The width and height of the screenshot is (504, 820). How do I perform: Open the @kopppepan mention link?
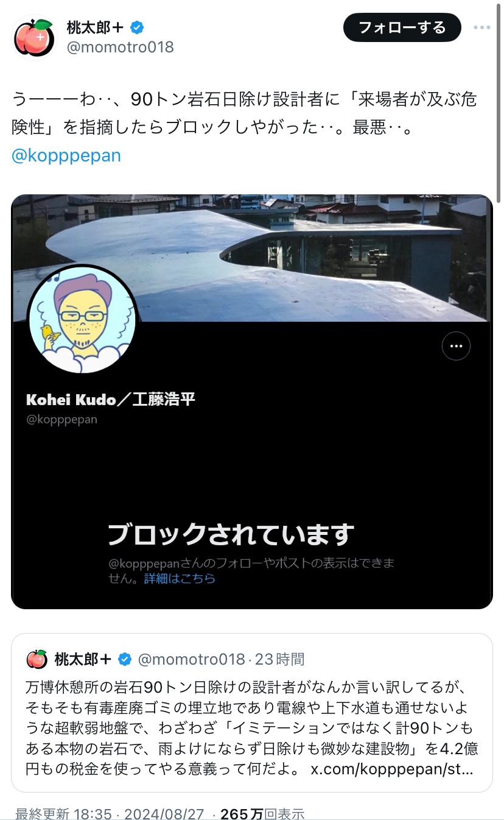coord(66,155)
